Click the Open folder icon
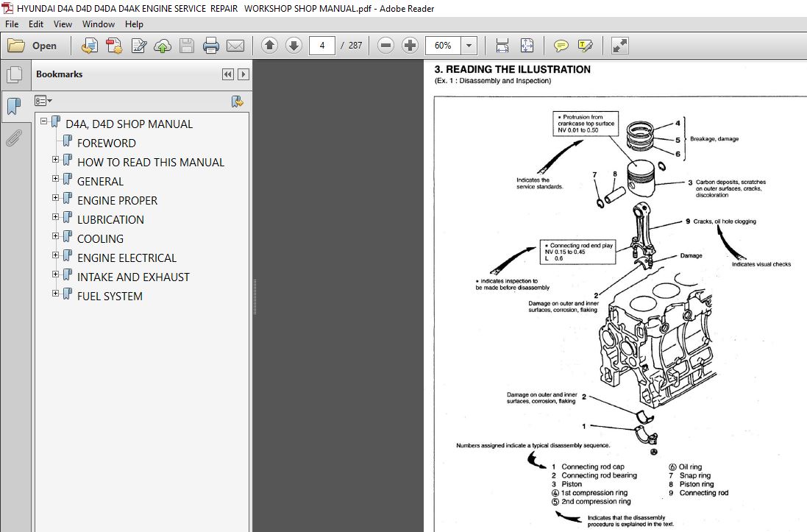 pyautogui.click(x=16, y=46)
